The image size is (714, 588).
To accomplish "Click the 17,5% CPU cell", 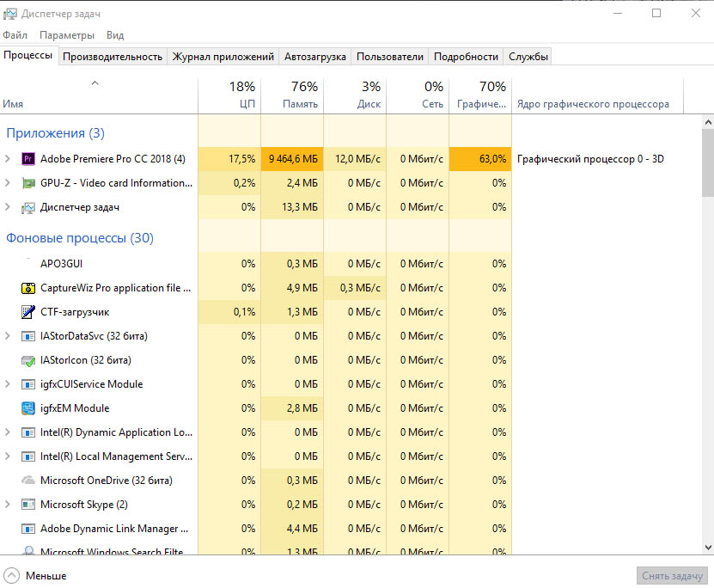I will click(229, 159).
